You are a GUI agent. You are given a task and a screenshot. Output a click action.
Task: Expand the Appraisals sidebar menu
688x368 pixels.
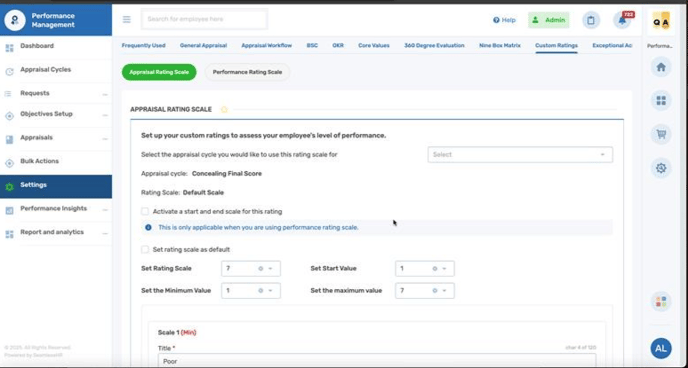105,139
